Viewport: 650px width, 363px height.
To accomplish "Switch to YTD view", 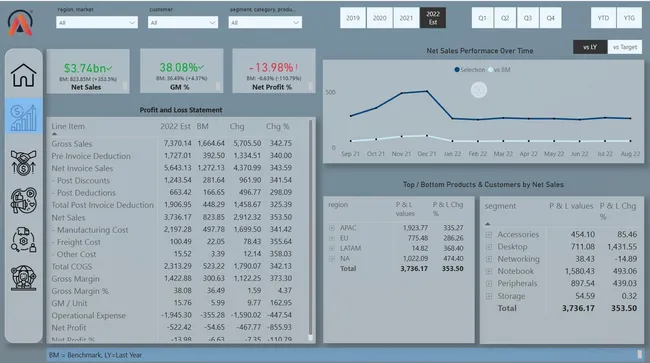I will click(603, 18).
